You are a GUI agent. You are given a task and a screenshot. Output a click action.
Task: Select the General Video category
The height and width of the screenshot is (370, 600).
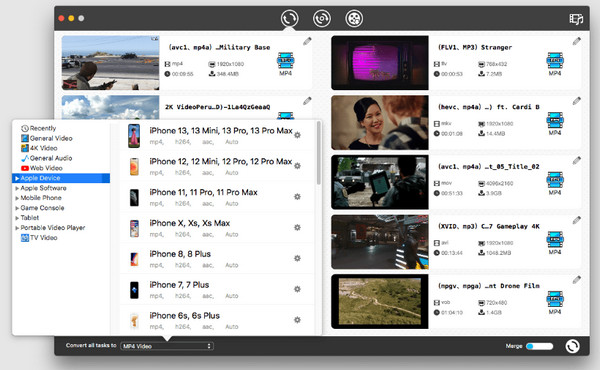(46, 138)
